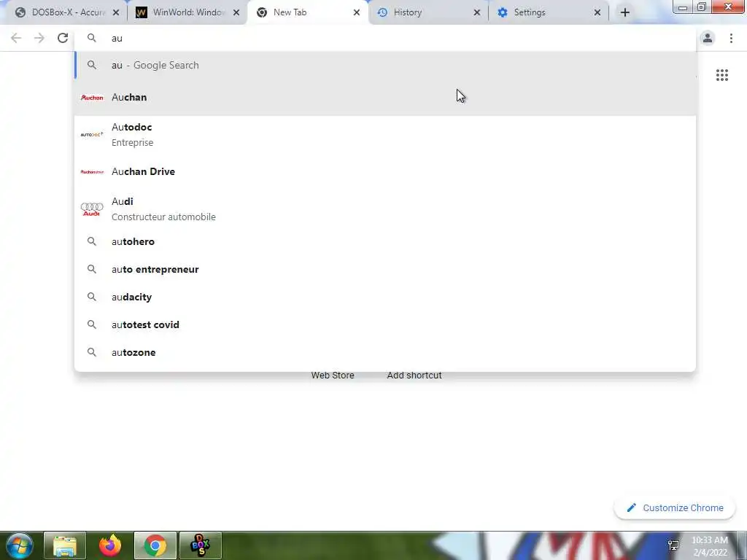Open Chrome's three-dot menu
The image size is (747, 560).
click(731, 38)
